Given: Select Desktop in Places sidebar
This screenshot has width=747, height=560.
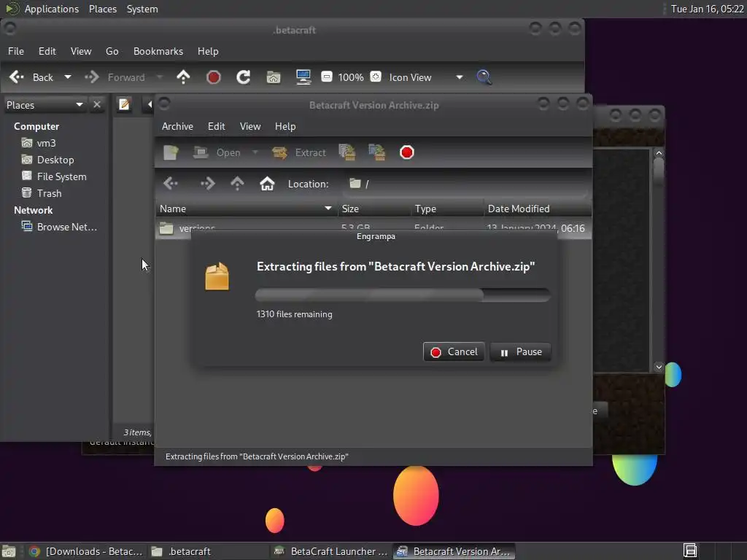Looking at the screenshot, I should coord(55,160).
